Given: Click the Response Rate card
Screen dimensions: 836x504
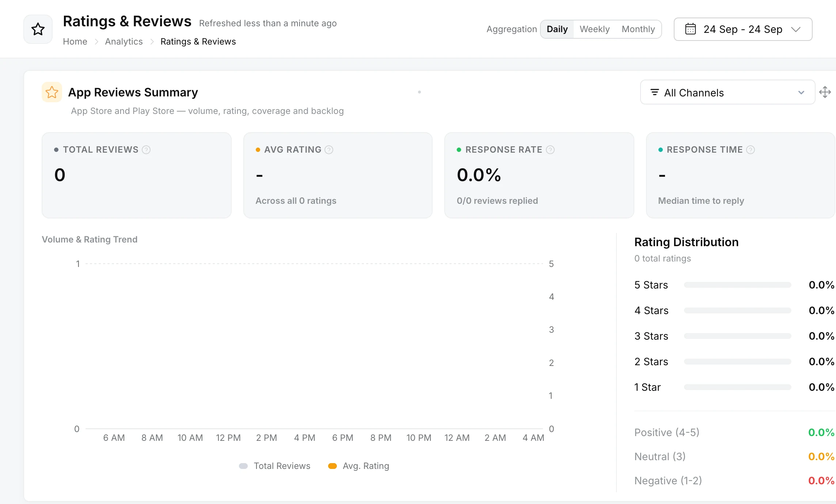Looking at the screenshot, I should pos(539,175).
